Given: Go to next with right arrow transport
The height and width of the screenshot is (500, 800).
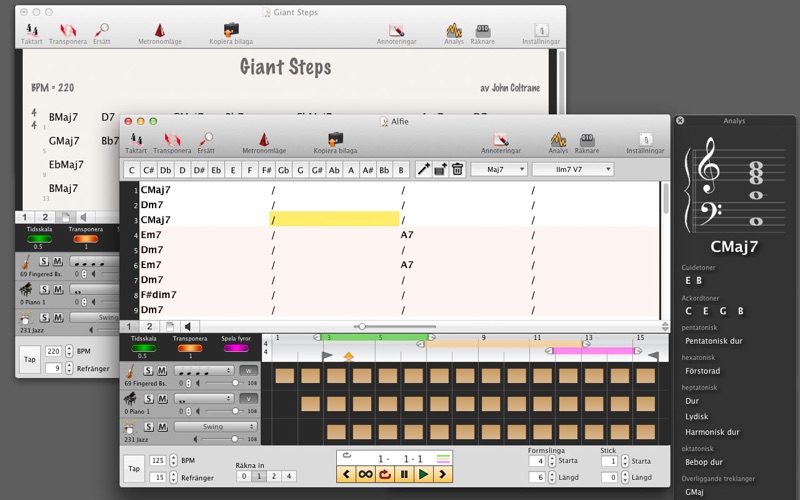Looking at the screenshot, I should click(442, 474).
